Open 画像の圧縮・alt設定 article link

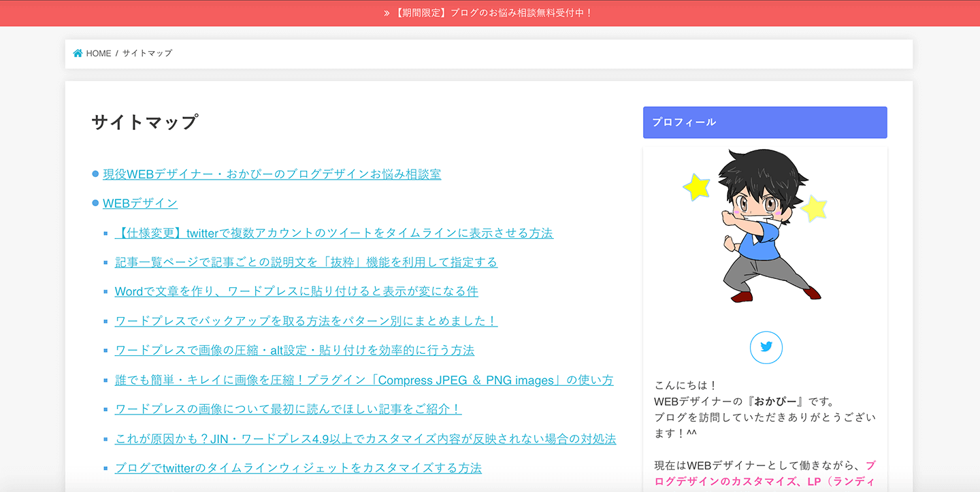[295, 350]
